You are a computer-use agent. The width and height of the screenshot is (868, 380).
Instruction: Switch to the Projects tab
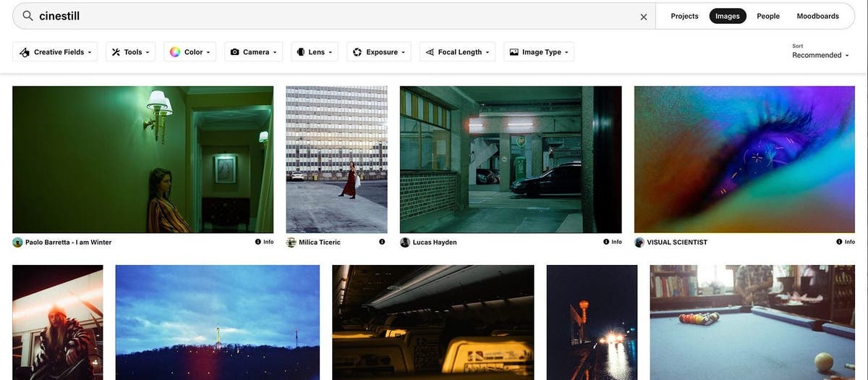(684, 16)
